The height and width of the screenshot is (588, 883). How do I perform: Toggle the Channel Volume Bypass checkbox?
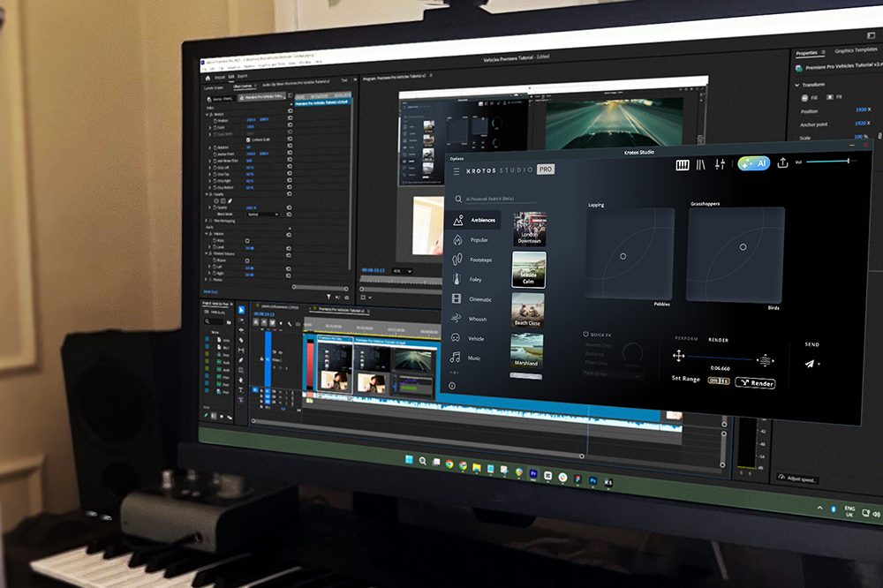coord(247,260)
